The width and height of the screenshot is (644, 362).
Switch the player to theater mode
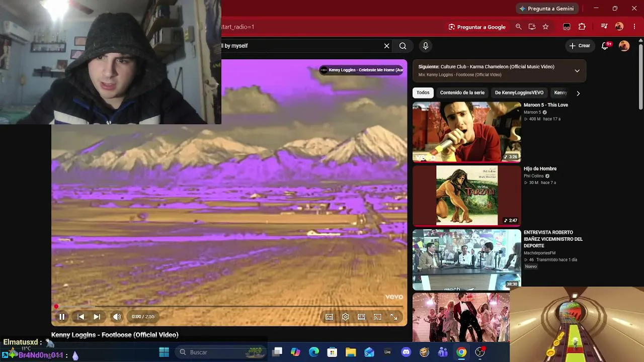(362, 317)
